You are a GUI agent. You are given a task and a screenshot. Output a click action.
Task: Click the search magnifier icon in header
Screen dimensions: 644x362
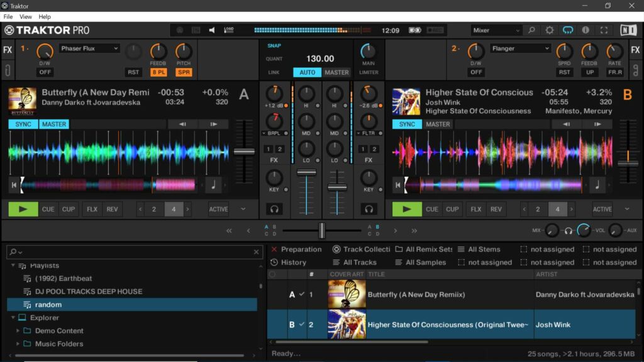click(x=532, y=30)
